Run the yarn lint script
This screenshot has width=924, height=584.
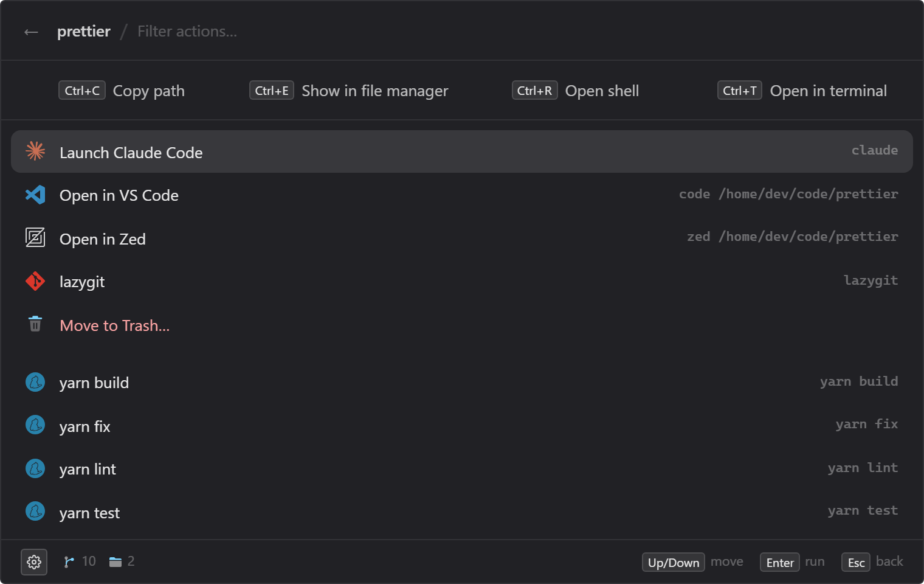coord(462,468)
